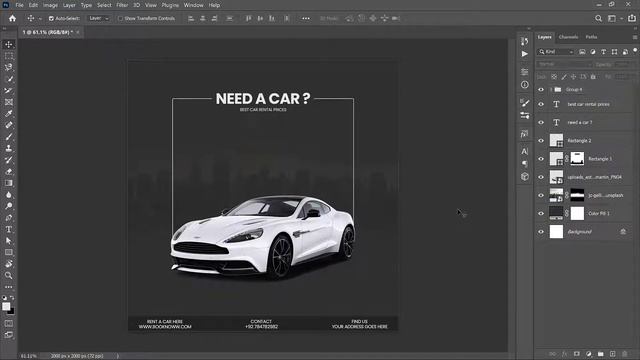Click the delete layer trash icon
Screen dimensions: 640x360
pyautogui.click(x=624, y=354)
